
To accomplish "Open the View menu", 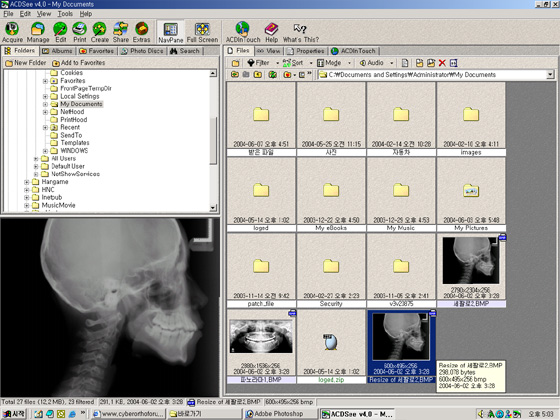I will 44,14.
